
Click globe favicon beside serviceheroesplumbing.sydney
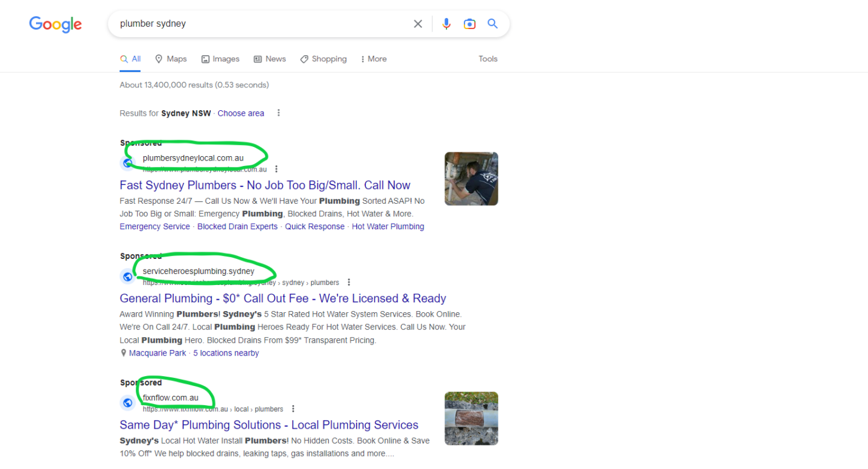click(x=127, y=277)
